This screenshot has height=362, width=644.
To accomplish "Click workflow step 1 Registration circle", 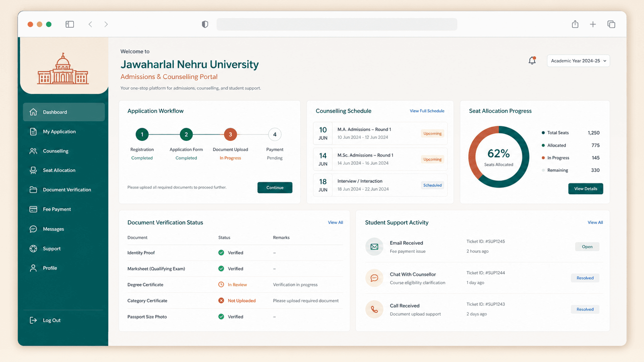I will 142,134.
